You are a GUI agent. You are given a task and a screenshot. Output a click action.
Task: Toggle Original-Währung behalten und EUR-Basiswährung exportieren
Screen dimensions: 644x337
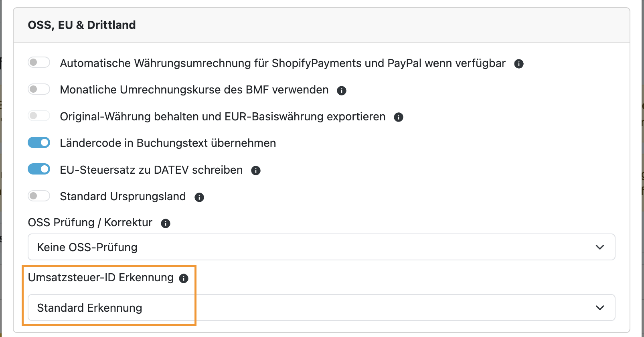pos(39,116)
